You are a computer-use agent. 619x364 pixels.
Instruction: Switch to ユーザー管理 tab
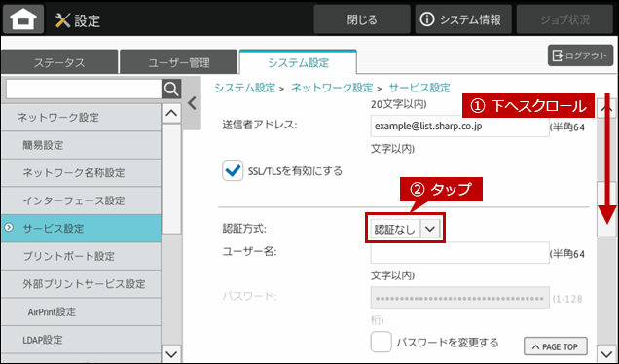pos(178,62)
